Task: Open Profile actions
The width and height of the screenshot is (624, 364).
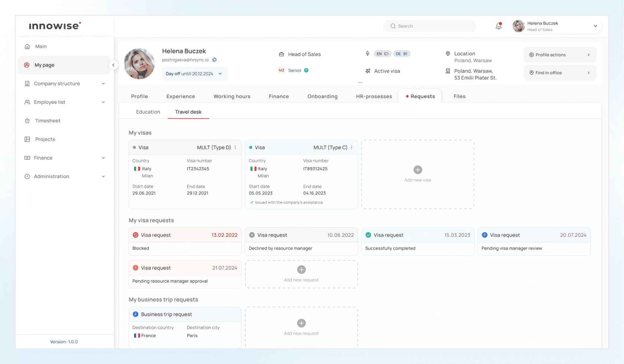Action: tap(559, 55)
